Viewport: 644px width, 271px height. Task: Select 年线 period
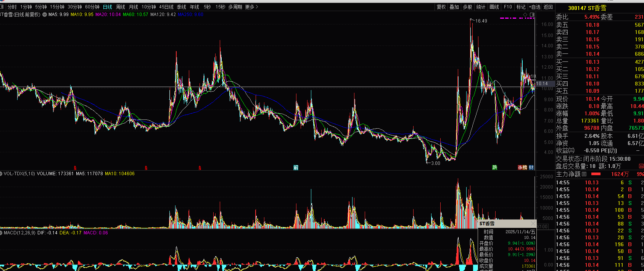click(x=195, y=7)
